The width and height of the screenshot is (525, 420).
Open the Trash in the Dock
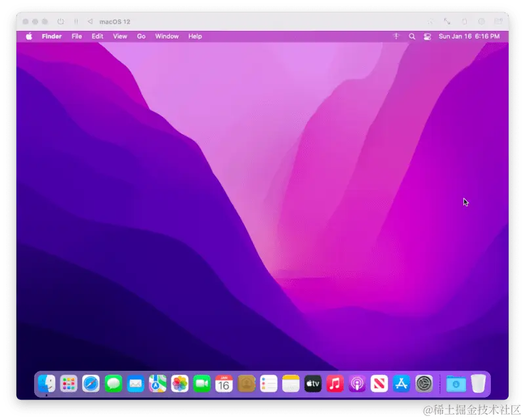click(478, 383)
